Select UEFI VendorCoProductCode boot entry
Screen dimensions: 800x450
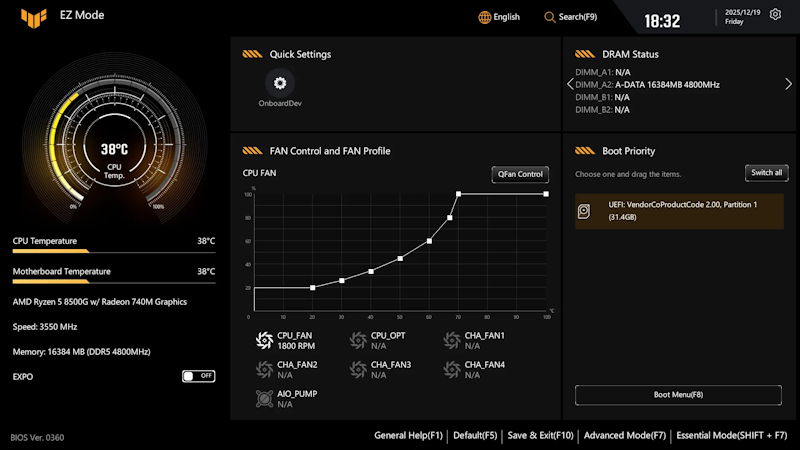pyautogui.click(x=679, y=211)
